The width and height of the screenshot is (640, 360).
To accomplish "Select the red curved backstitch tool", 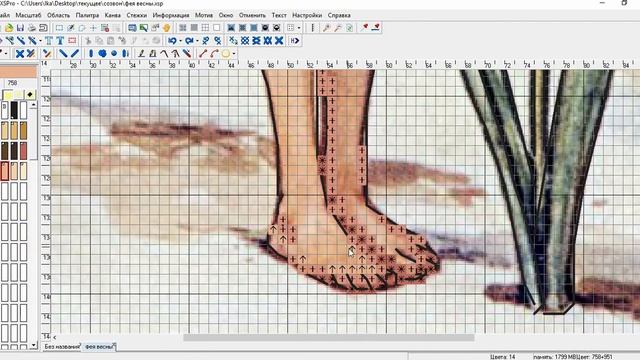I will [214, 53].
